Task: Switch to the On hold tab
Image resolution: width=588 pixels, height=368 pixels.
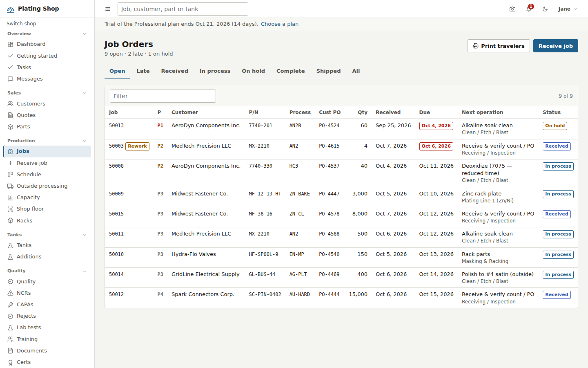Action: 253,71
